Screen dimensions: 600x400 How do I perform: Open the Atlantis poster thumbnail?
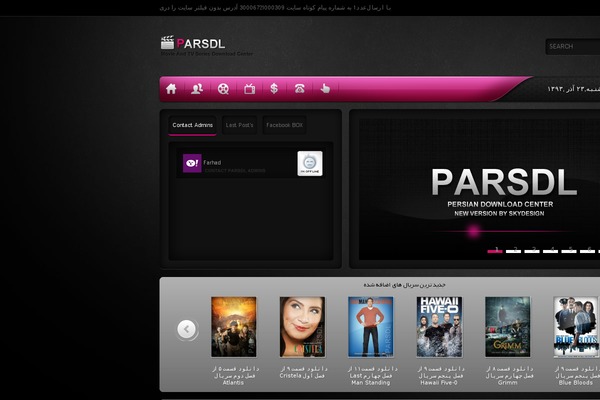pos(234,327)
